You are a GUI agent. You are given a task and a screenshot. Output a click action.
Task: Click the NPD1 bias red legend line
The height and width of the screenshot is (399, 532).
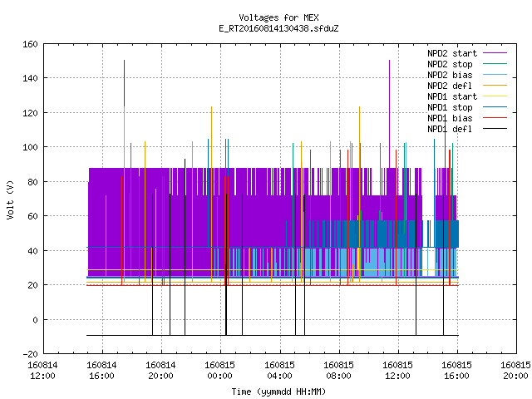(495, 118)
